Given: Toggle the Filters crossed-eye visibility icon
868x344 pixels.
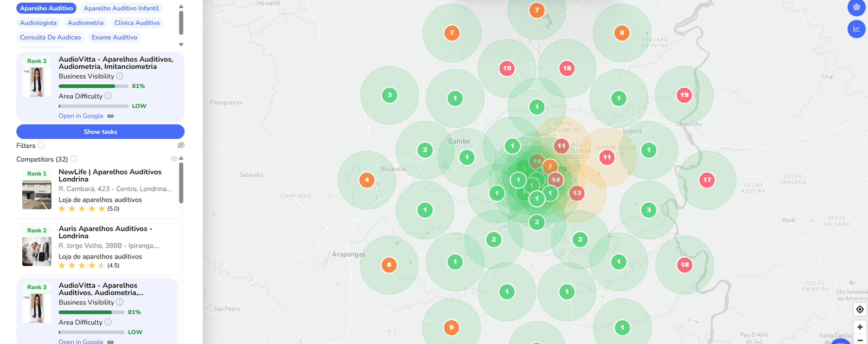Looking at the screenshot, I should pos(181,145).
